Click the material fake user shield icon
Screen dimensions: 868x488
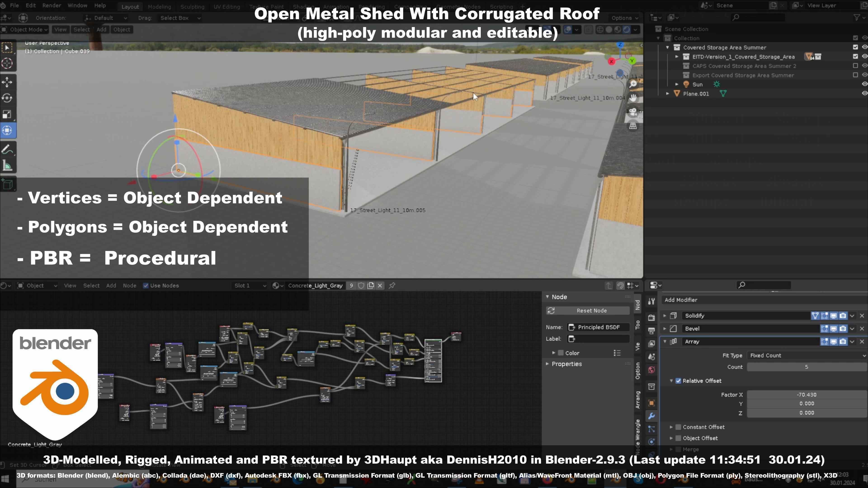[x=361, y=286]
